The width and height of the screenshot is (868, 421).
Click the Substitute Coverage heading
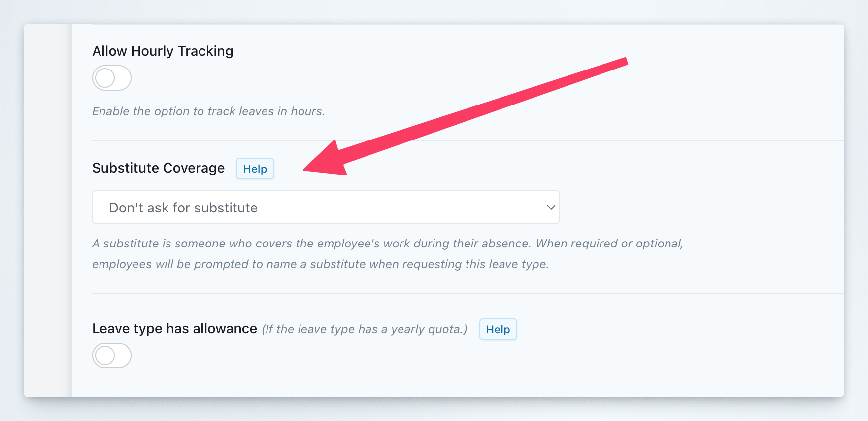point(158,168)
